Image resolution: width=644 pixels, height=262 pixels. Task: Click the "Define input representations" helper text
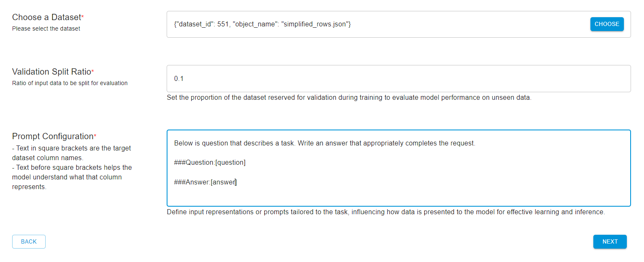(x=386, y=212)
